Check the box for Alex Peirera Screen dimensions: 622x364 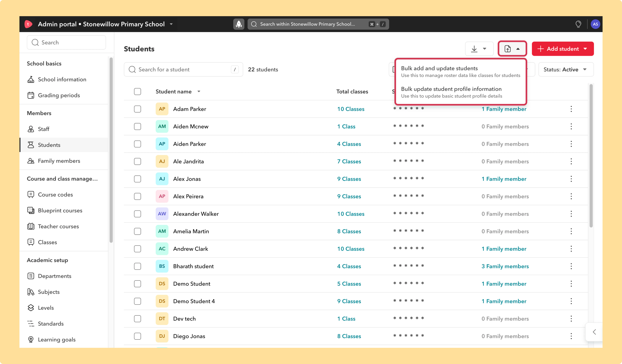tap(137, 196)
